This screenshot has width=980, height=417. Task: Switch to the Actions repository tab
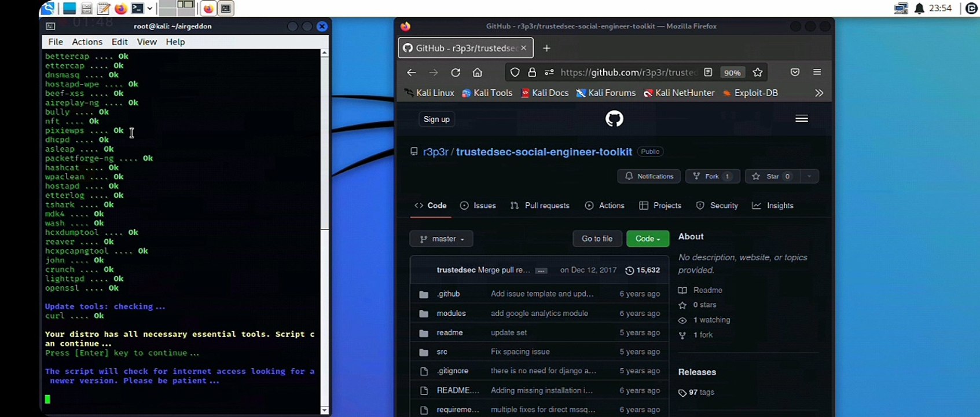605,206
